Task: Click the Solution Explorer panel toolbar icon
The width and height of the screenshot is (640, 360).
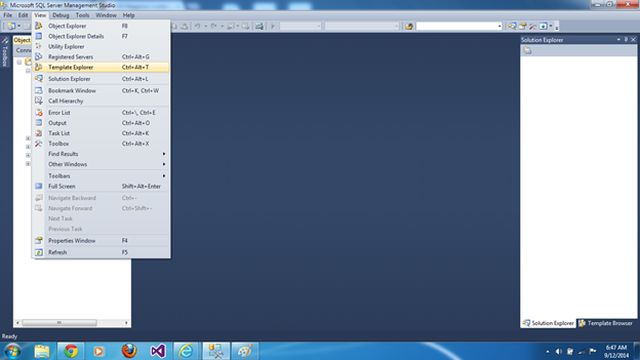Action: click(x=527, y=51)
